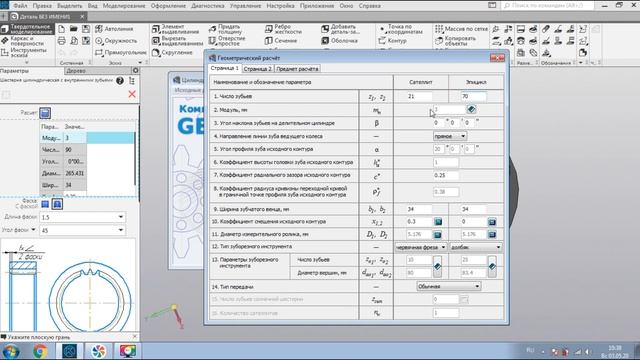Expand the Эскиз toolbar group arrow
The height and width of the screenshot is (360, 640).
point(140,63)
